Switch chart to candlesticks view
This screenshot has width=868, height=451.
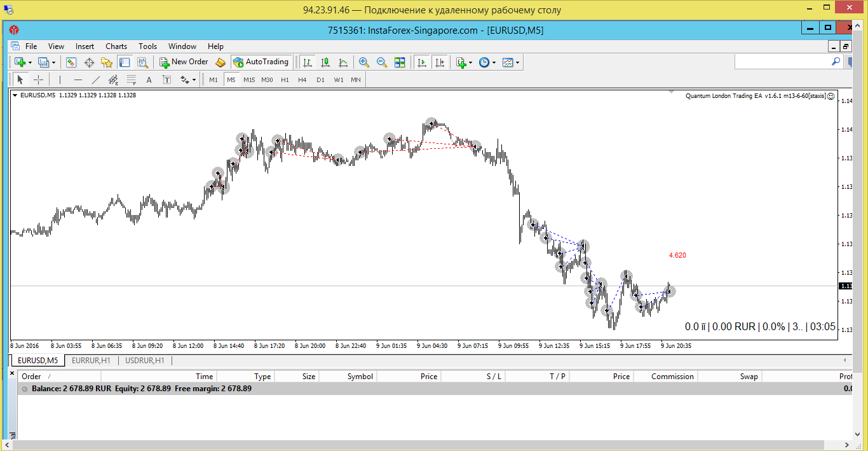pyautogui.click(x=325, y=62)
